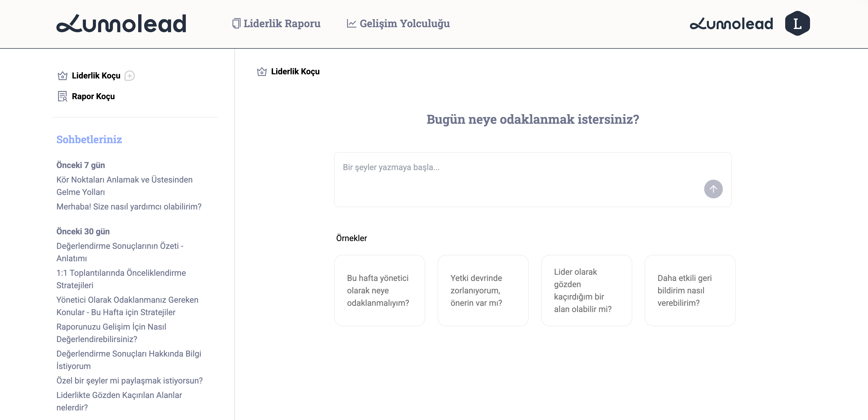Open the Gelişim Yolculuğu menu item
Image resolution: width=868 pixels, height=420 pixels.
click(404, 24)
